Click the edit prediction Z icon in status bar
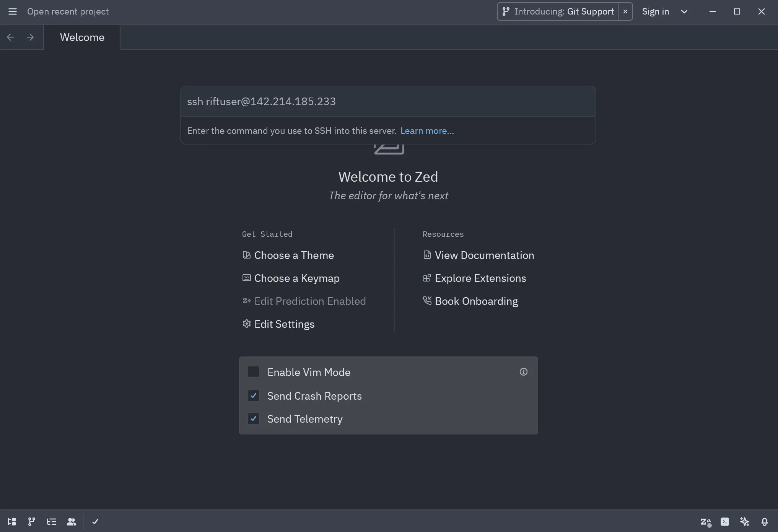Image resolution: width=778 pixels, height=532 pixels. (706, 522)
